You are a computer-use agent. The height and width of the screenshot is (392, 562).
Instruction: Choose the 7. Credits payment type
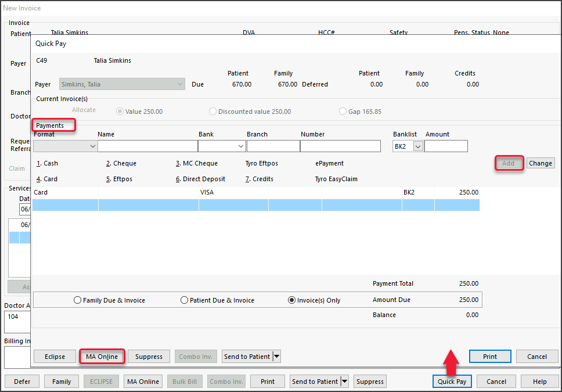[x=259, y=179]
